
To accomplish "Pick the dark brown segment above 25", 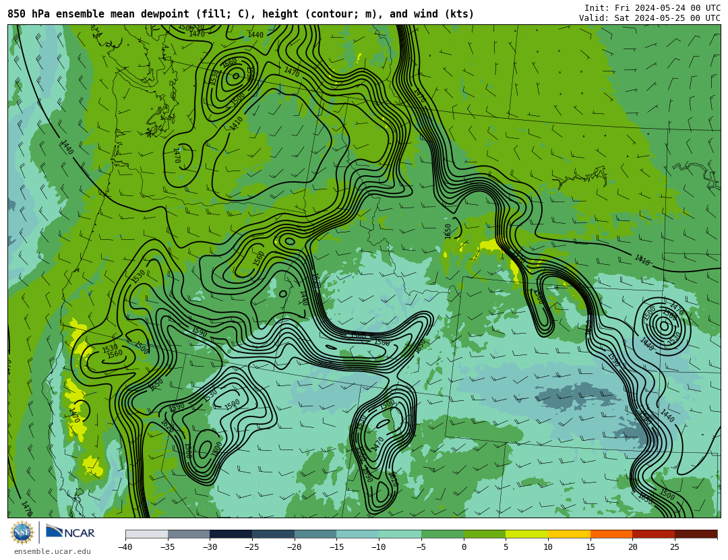I will 696,534.
